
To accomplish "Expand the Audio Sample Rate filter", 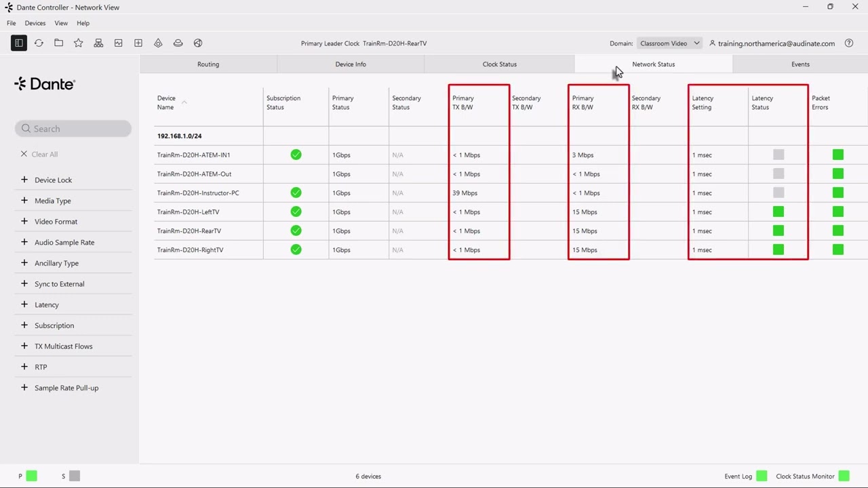I will point(24,242).
